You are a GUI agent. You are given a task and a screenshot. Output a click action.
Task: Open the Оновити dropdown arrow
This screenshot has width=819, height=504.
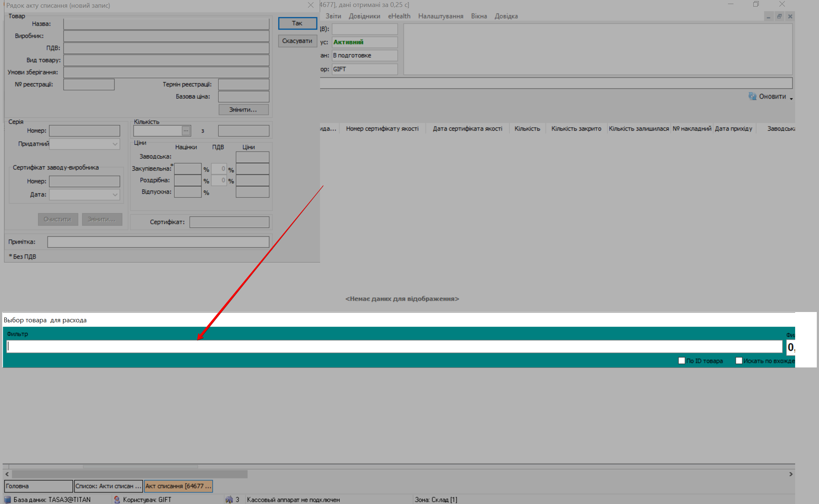tap(791, 98)
